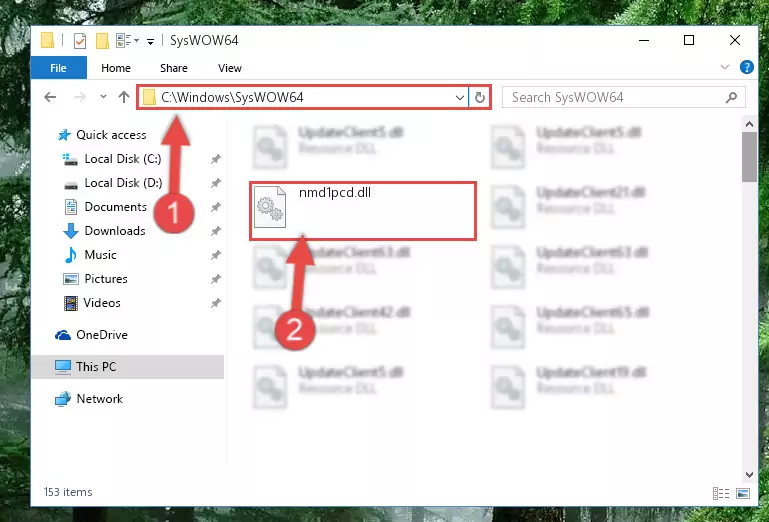Click the pin icon next to Documents
This screenshot has width=769, height=522.
coord(215,207)
